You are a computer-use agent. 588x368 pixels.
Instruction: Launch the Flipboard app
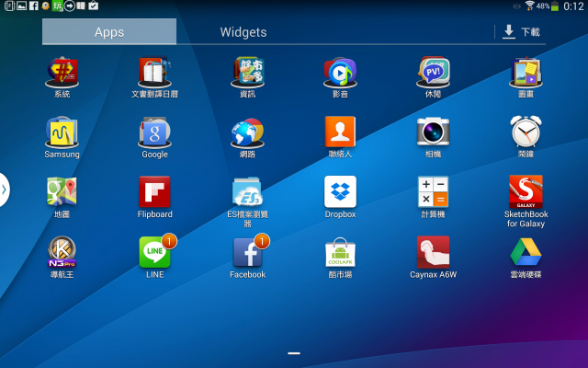click(x=154, y=191)
